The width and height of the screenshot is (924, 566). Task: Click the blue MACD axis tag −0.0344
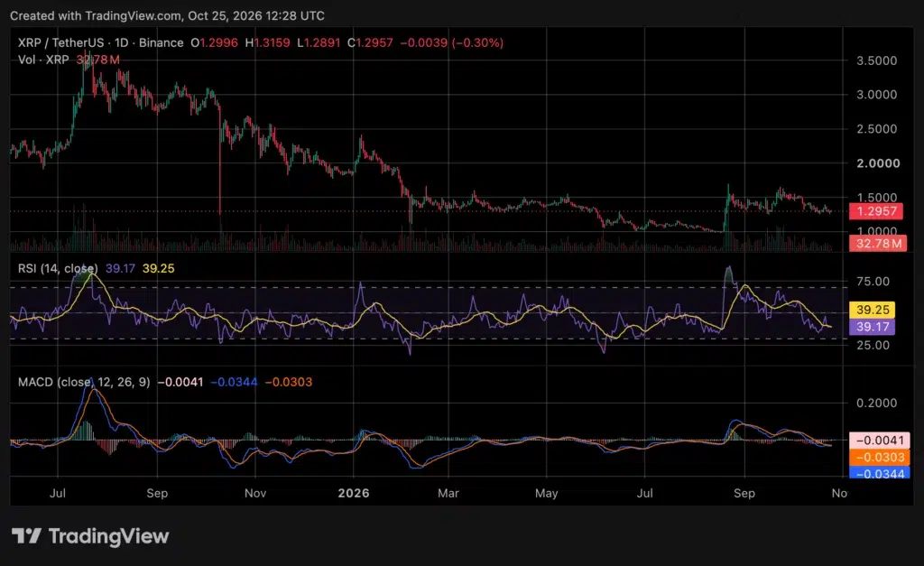click(880, 472)
